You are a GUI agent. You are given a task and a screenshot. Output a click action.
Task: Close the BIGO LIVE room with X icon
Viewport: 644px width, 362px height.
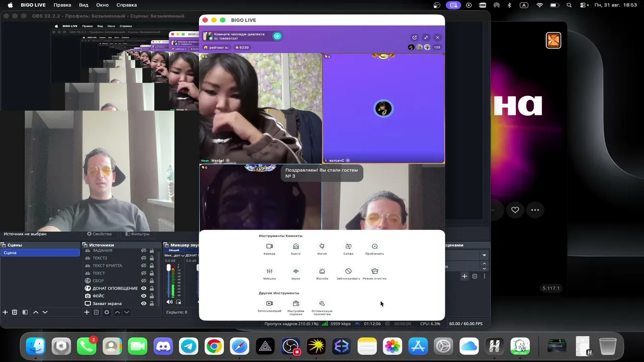coord(438,37)
